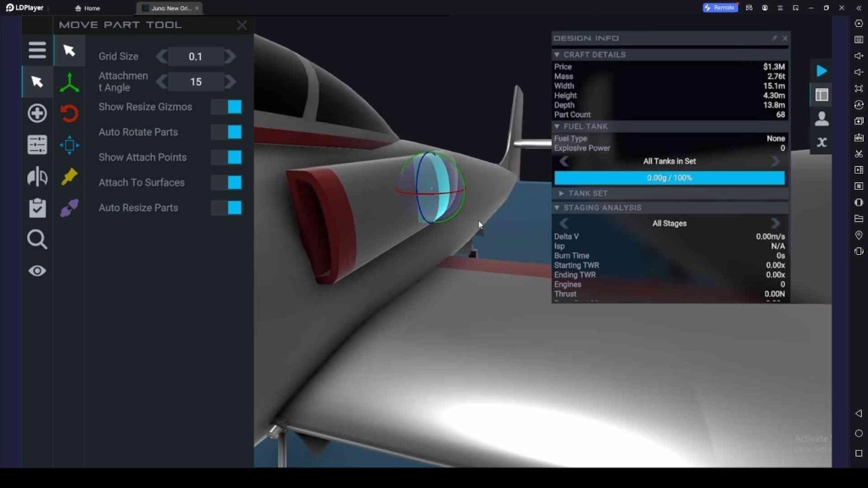Select the yellow Paint brush tool

(70, 176)
